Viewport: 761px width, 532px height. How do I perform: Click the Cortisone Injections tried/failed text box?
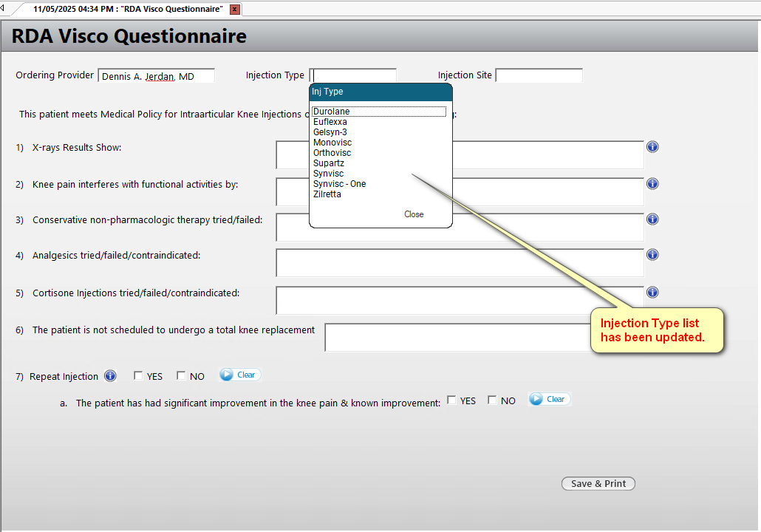pyautogui.click(x=460, y=300)
